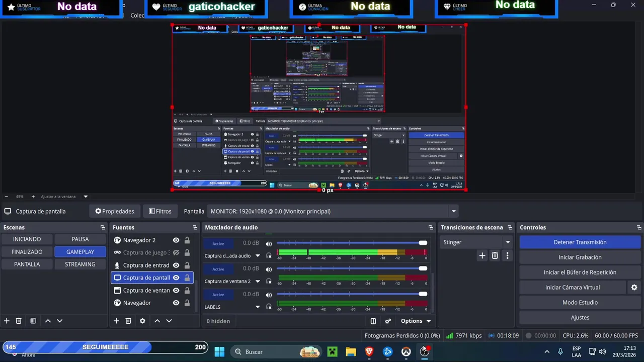Open the audio mixer Options dropdown

416,321
